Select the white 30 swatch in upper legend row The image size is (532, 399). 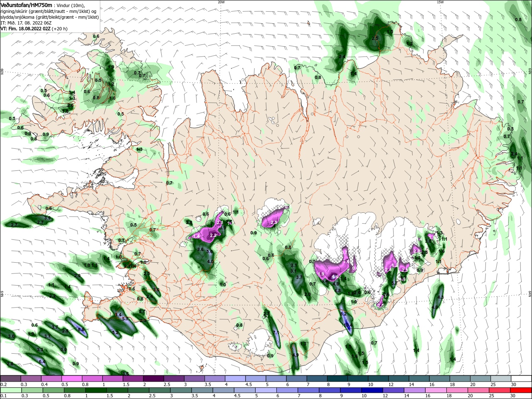(x=521, y=378)
